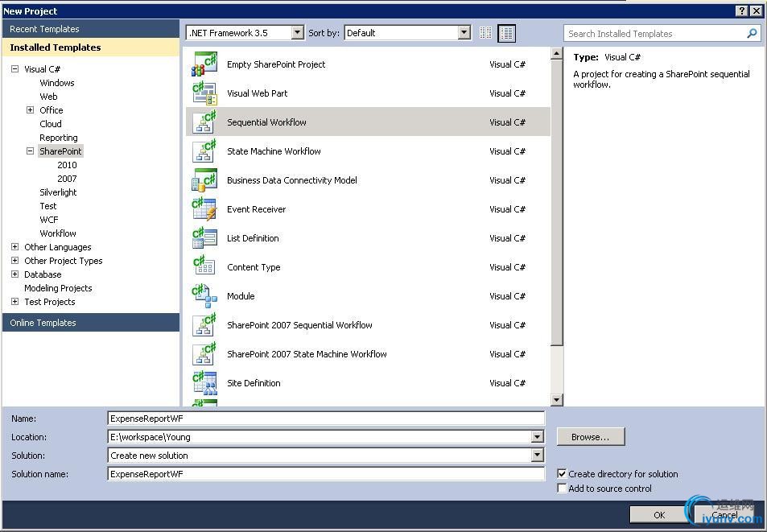Screen dimensions: 767x532
Task: Click the Visual Web Part template name
Action: pos(258,93)
